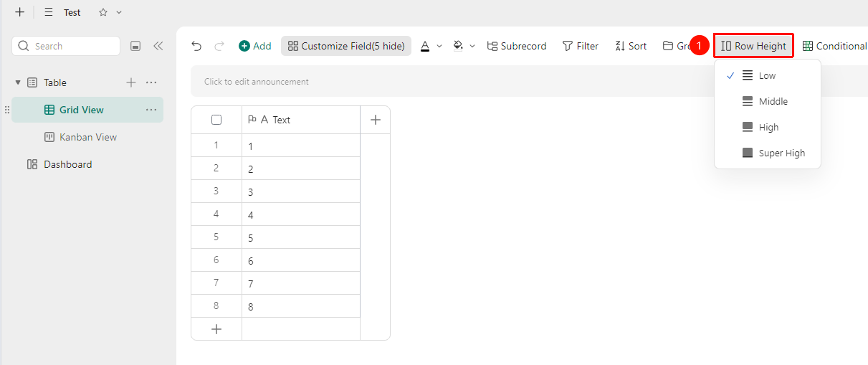Collapse sidebar with double chevron icon
Screen dimensions: 868x365
[158, 46]
